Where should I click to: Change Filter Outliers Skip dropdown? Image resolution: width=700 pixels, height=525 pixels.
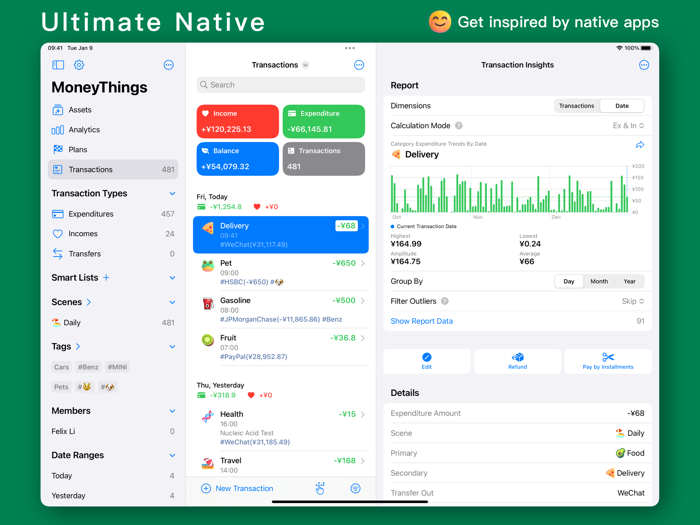point(633,301)
